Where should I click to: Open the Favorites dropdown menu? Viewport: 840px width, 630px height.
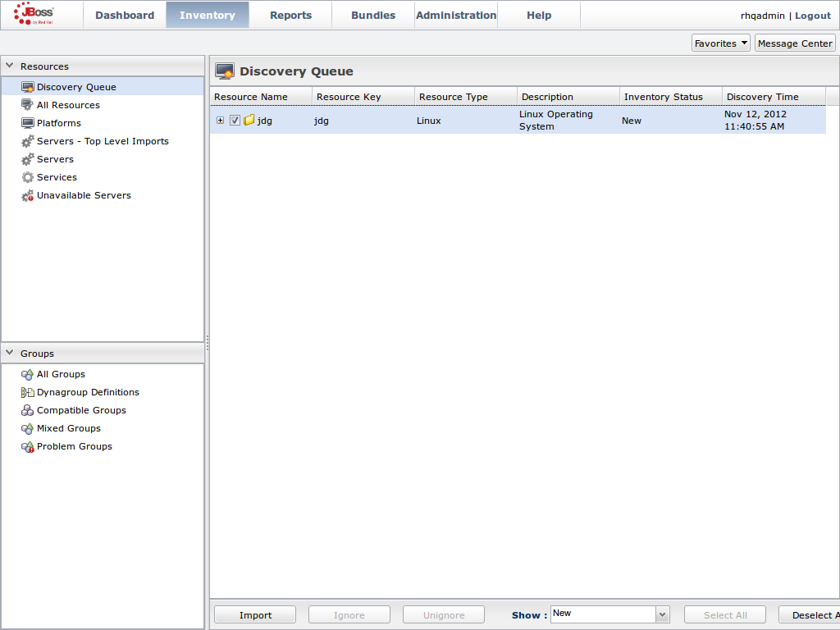(x=721, y=43)
